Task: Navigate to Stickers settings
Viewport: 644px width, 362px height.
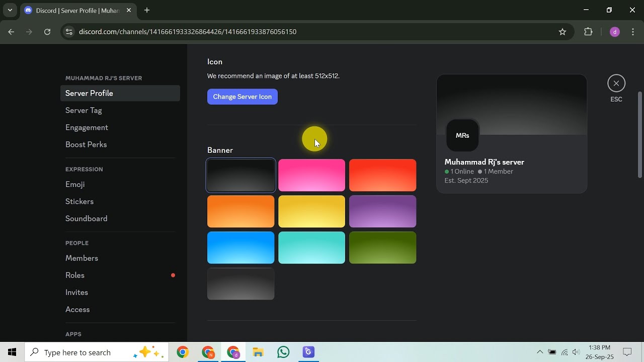Action: [120, 202]
